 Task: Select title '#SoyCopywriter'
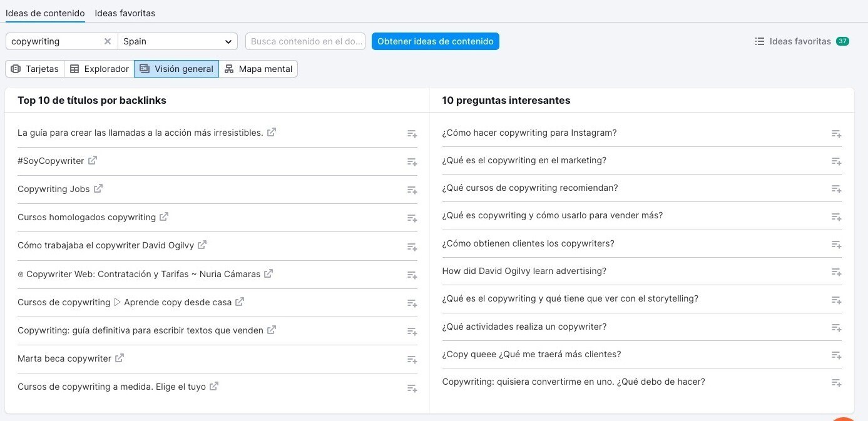[51, 161]
